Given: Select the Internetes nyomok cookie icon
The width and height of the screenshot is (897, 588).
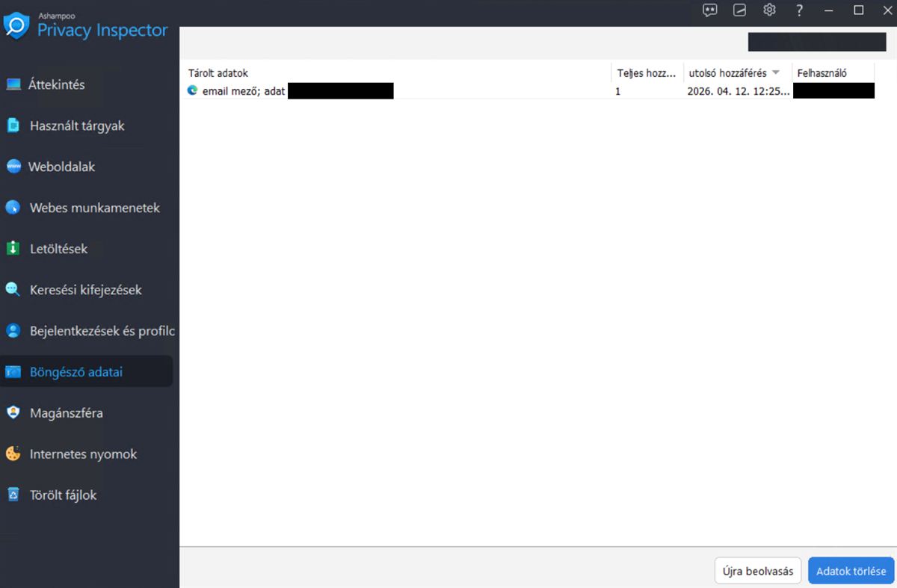Looking at the screenshot, I should [13, 454].
